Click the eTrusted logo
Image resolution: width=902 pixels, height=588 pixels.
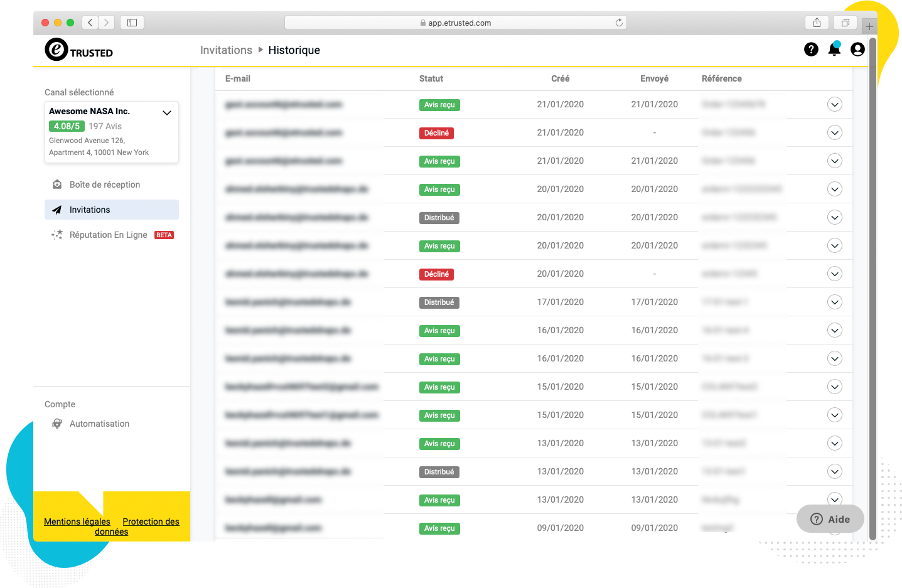[x=79, y=50]
